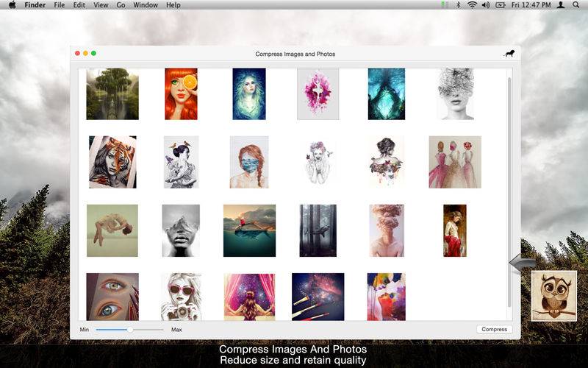The height and width of the screenshot is (368, 588).
Task: Open the Go menu
Action: coord(121,5)
